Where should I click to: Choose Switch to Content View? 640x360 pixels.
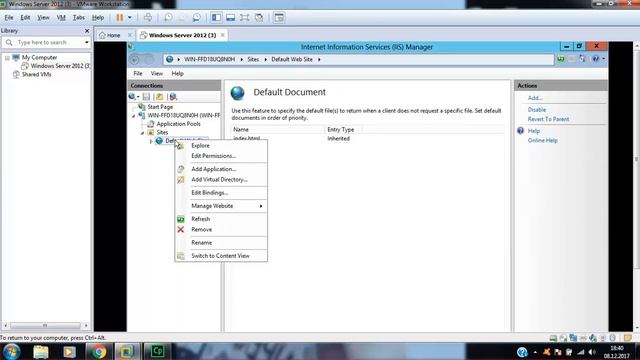click(221, 256)
